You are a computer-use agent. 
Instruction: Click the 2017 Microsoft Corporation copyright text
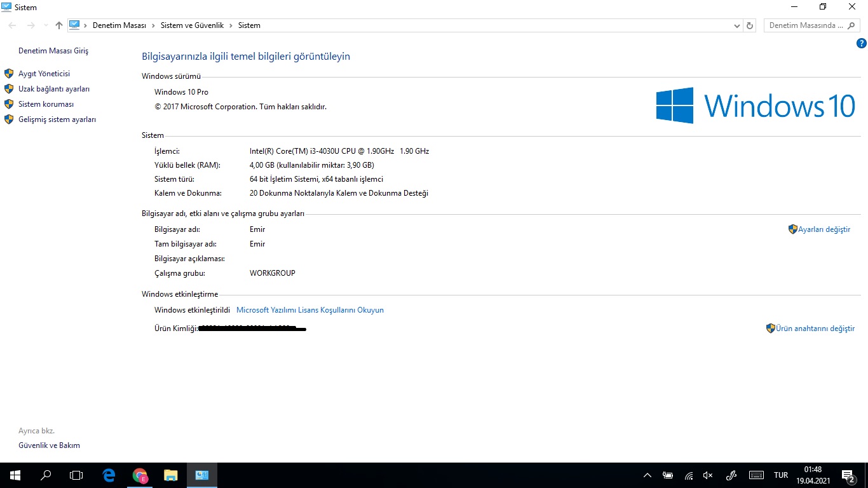240,107
